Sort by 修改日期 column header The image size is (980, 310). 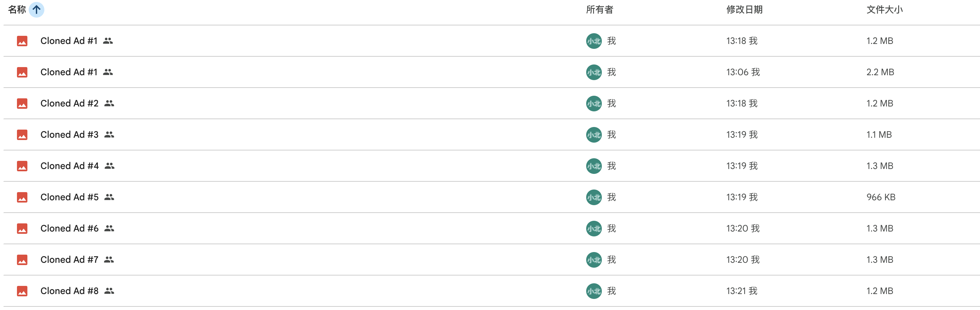click(744, 9)
